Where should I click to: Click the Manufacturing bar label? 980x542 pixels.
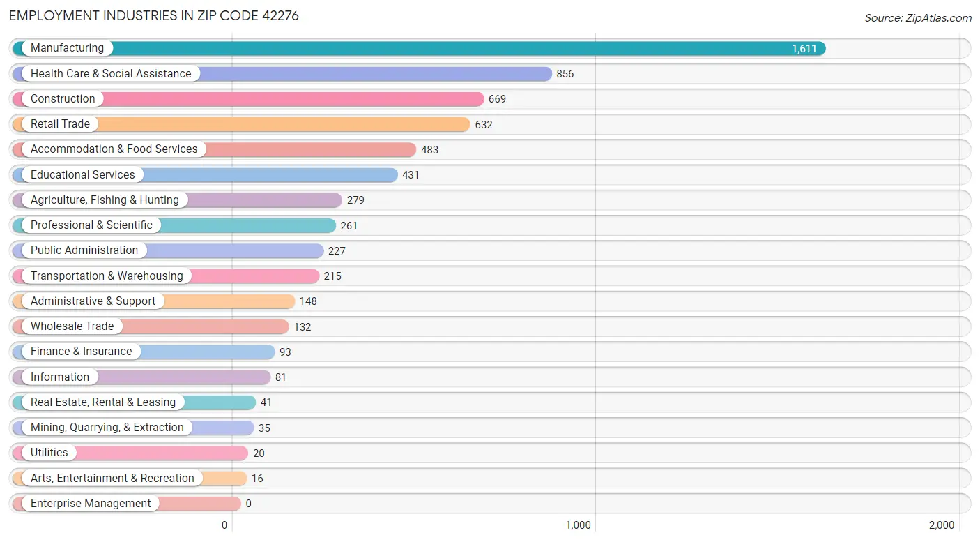pyautogui.click(x=67, y=48)
